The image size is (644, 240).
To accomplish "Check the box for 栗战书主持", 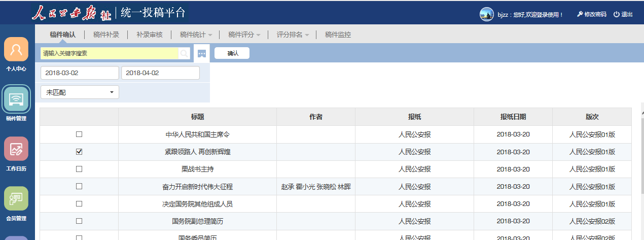I will point(79,169).
